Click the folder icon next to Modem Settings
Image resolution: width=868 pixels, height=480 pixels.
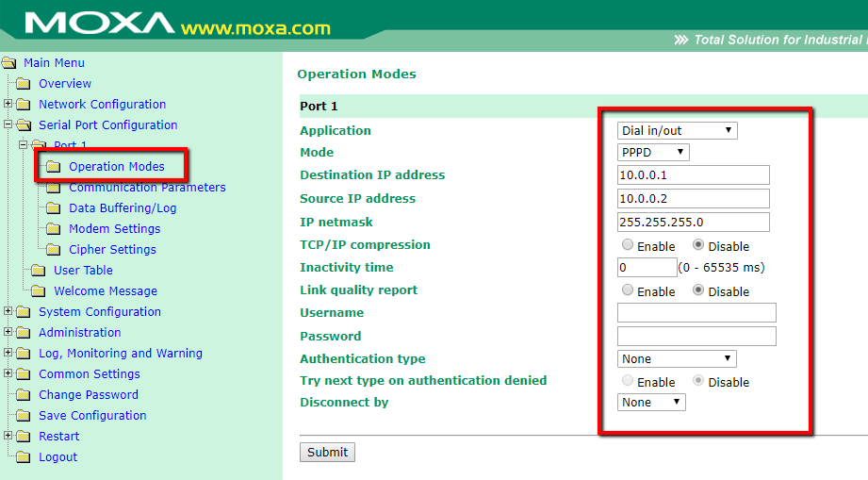click(53, 229)
